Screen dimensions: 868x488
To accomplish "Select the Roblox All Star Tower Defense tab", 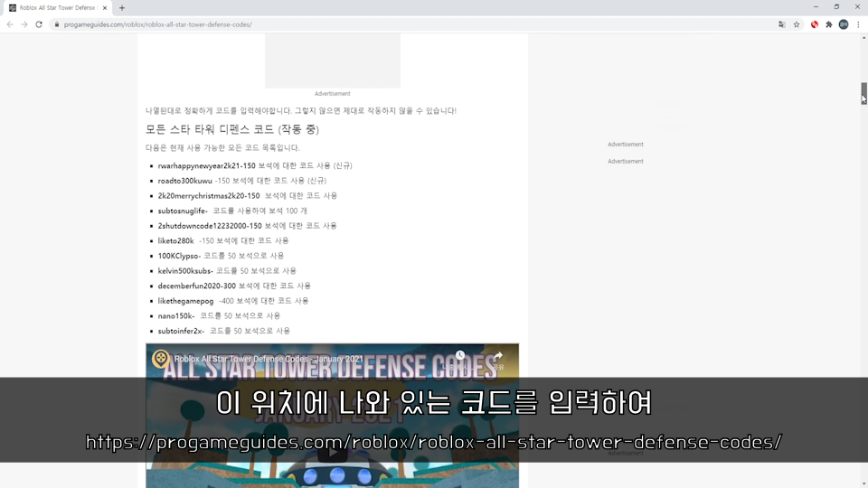I will coord(56,8).
